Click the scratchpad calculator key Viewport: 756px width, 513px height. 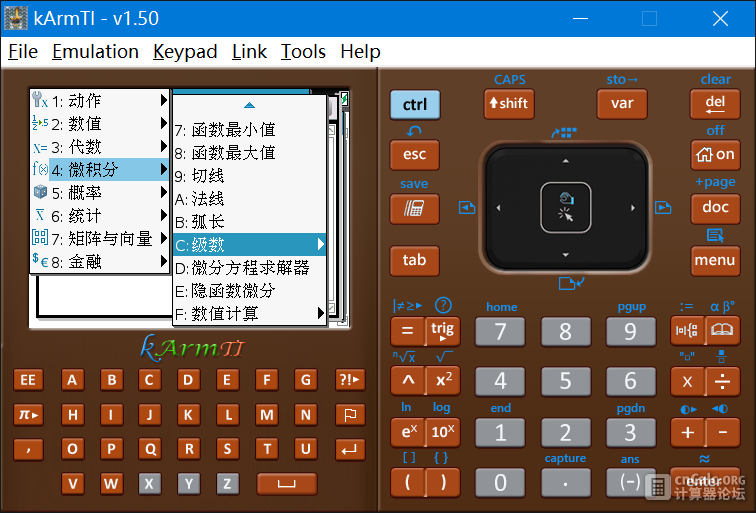[x=414, y=209]
